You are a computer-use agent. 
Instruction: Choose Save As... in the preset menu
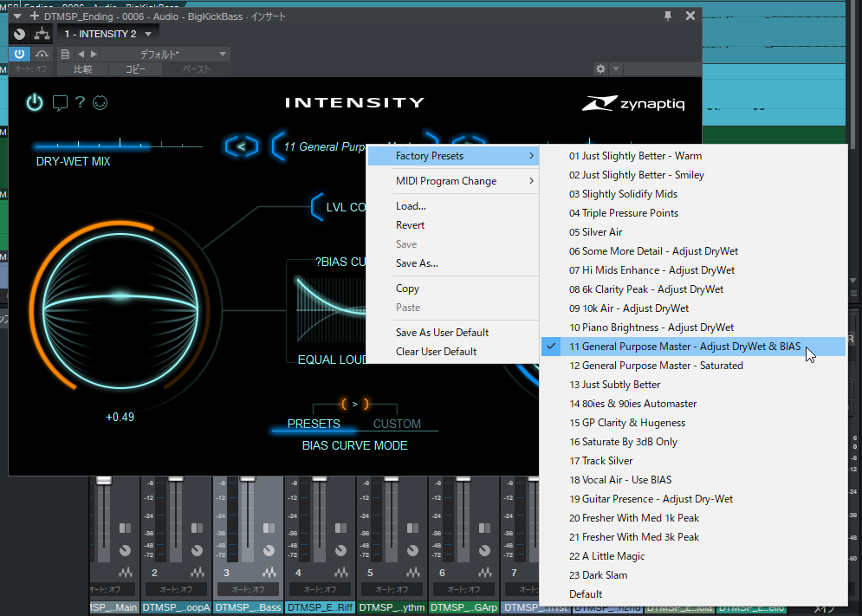453,263
